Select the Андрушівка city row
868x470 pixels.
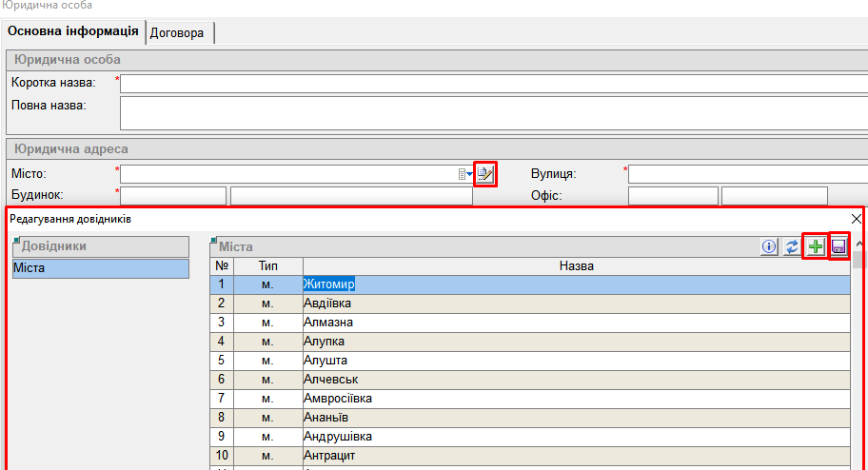click(x=576, y=437)
